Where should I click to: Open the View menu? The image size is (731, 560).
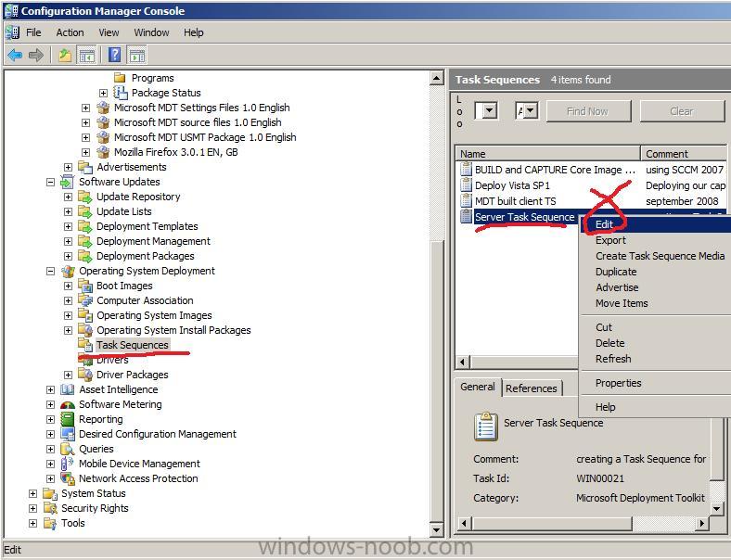(109, 32)
